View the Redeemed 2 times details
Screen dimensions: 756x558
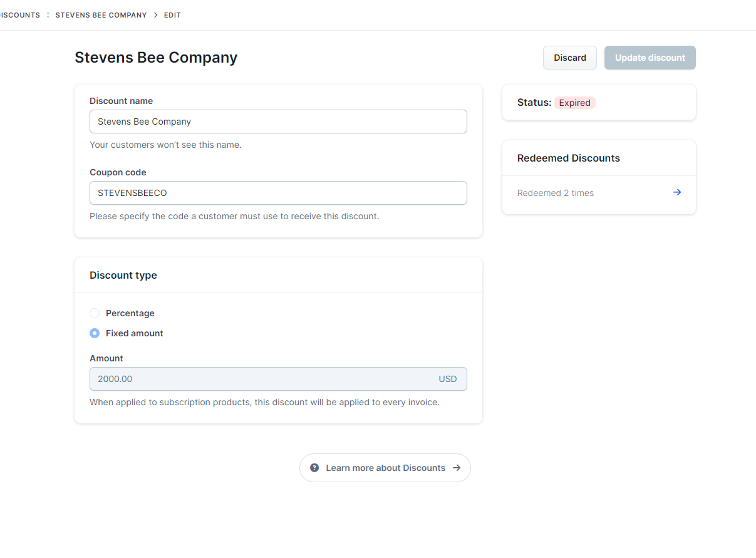pos(556,193)
